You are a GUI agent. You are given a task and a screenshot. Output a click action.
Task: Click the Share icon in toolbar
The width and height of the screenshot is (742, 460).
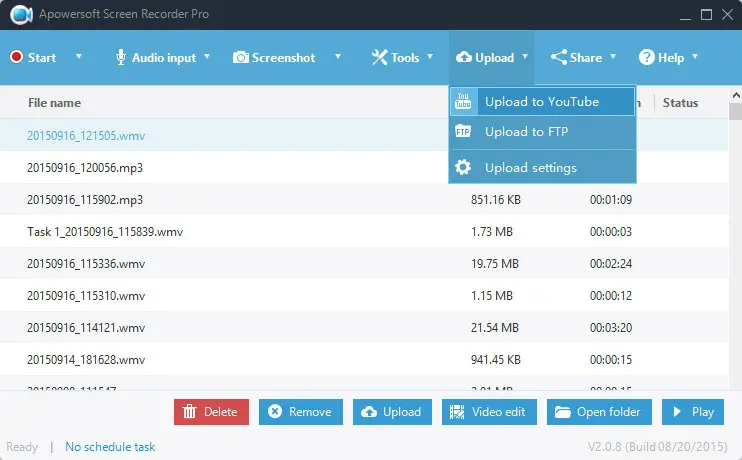(559, 57)
